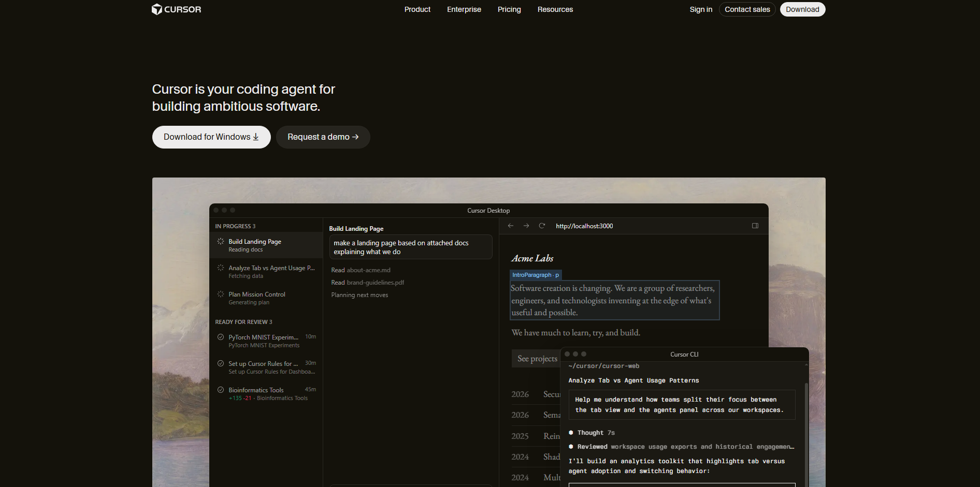Click the Acme Labs heading
The image size is (980, 487).
[532, 258]
